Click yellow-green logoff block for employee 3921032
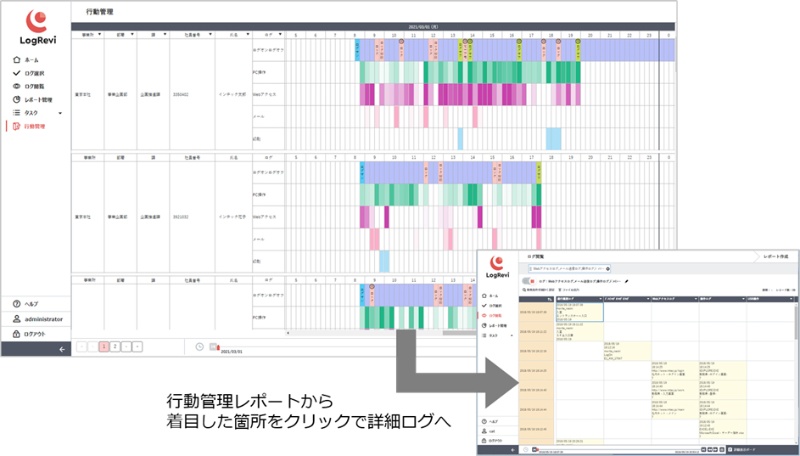 (x=539, y=172)
